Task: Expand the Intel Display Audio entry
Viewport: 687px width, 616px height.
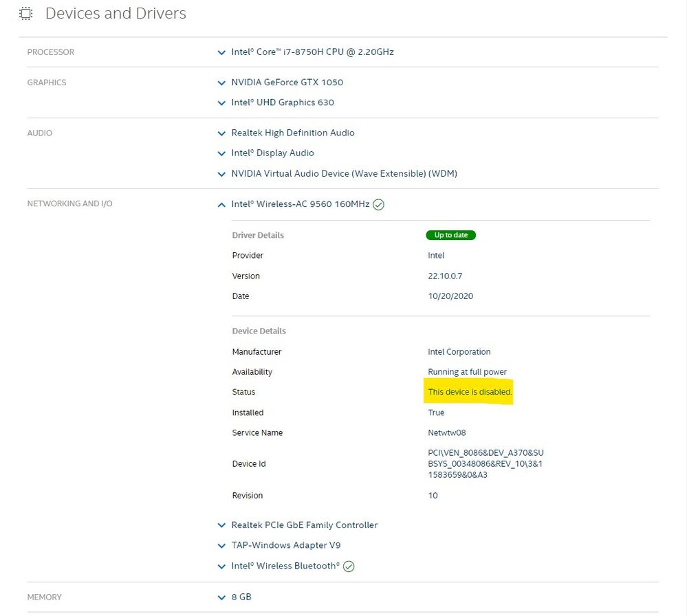Action: coord(221,153)
